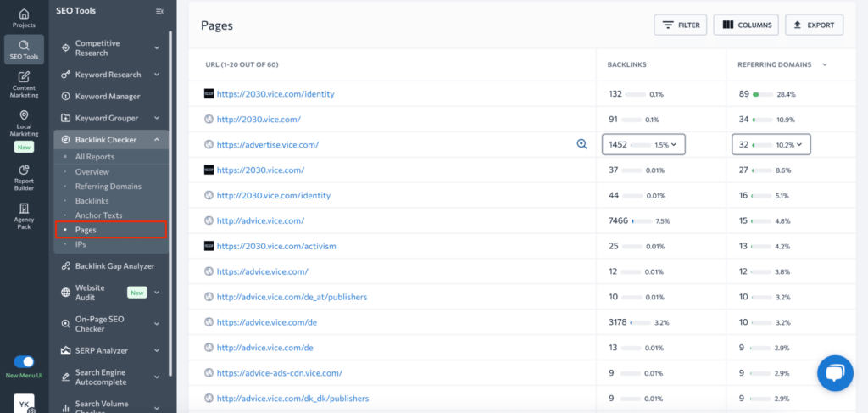Screen dimensions: 868x413
Task: Click the YK user avatar
Action: (x=24, y=405)
